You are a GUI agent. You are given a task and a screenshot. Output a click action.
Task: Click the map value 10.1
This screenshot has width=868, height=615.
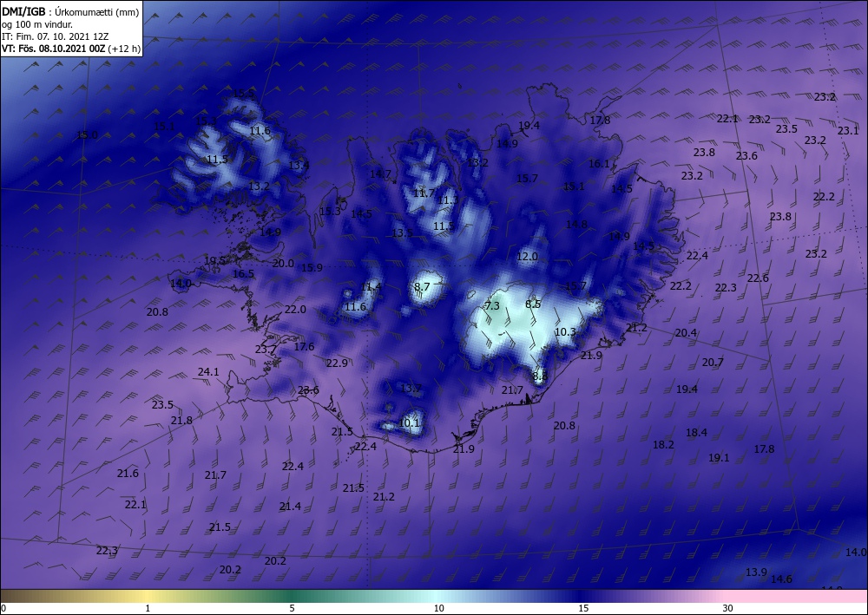click(409, 423)
